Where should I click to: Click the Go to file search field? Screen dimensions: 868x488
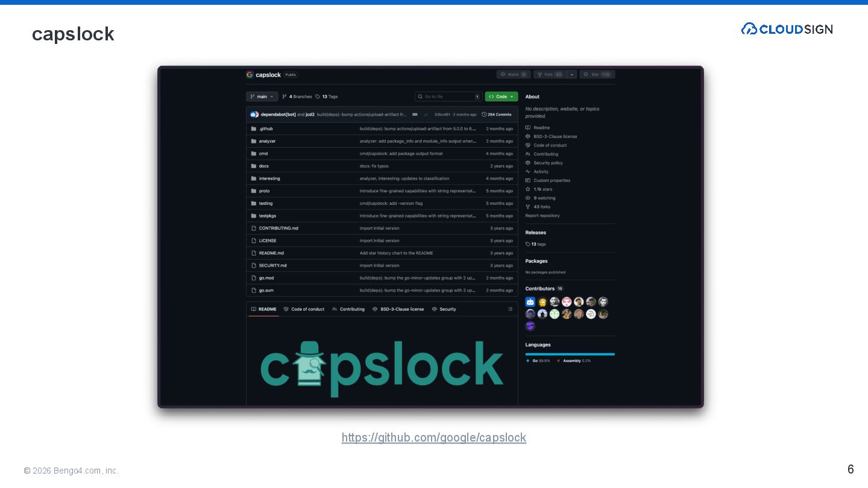[448, 96]
